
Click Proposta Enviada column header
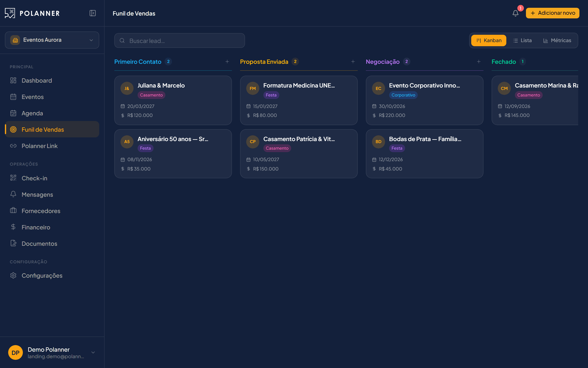264,62
